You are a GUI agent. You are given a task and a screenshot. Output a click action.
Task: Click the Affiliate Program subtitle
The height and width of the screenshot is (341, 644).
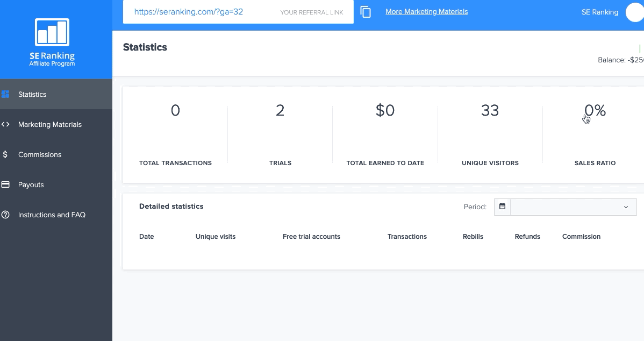52,63
